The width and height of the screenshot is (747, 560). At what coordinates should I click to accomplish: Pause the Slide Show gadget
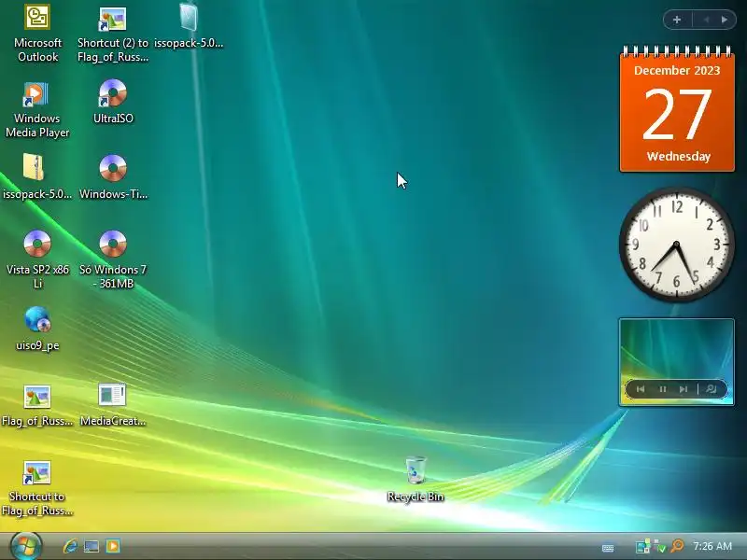pos(662,389)
